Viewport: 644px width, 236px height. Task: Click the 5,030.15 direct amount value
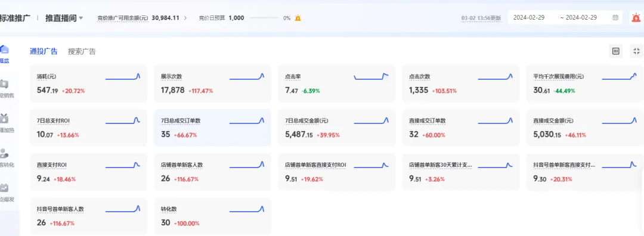[547, 135]
